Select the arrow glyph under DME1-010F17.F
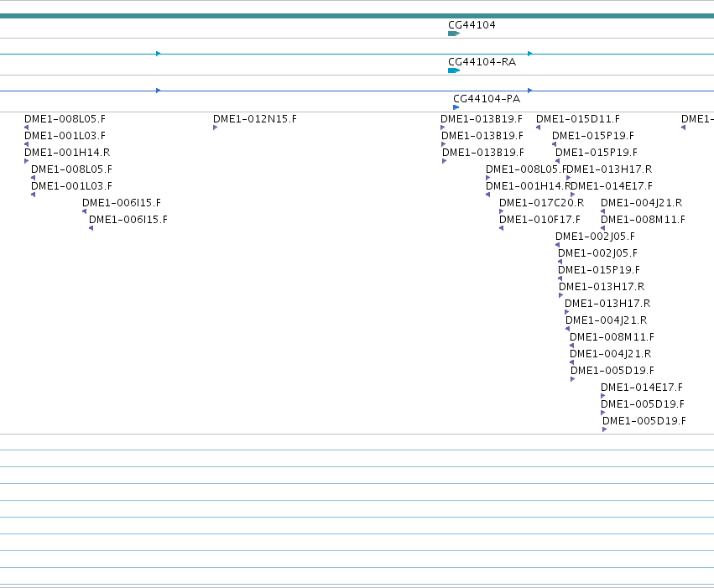This screenshot has width=714, height=588. (x=502, y=228)
